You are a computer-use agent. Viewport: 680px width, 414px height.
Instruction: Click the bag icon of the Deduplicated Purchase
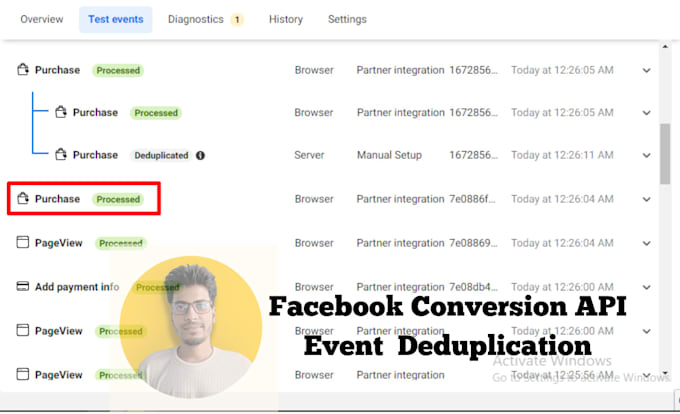(x=61, y=154)
